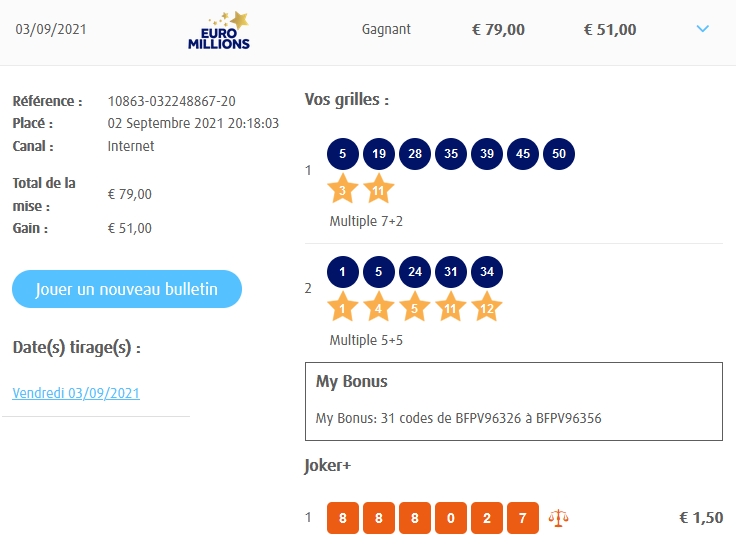Click 'Multiple 7+2' label under grid 1
Screen dimensions: 736x551
tap(366, 221)
